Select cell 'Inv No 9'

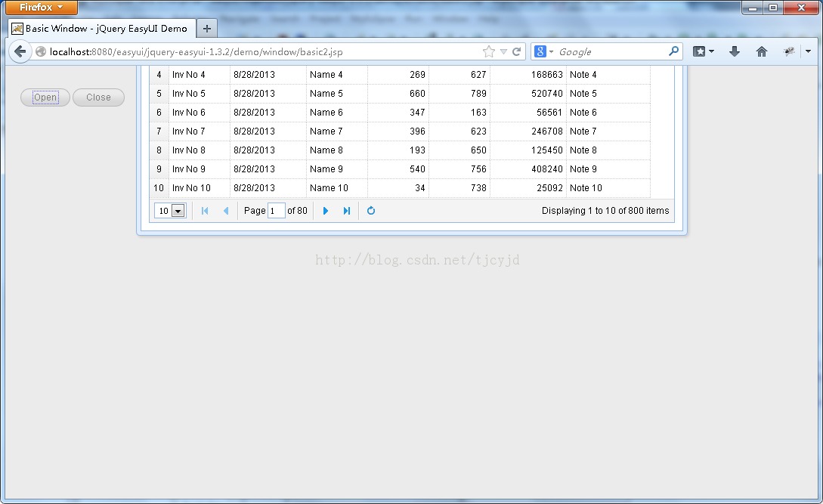[200, 169]
